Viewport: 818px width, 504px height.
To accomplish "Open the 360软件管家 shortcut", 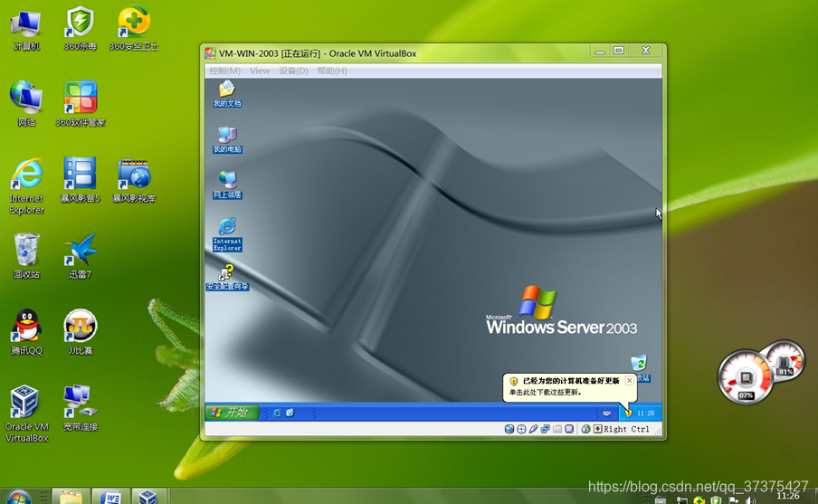I will pyautogui.click(x=81, y=104).
